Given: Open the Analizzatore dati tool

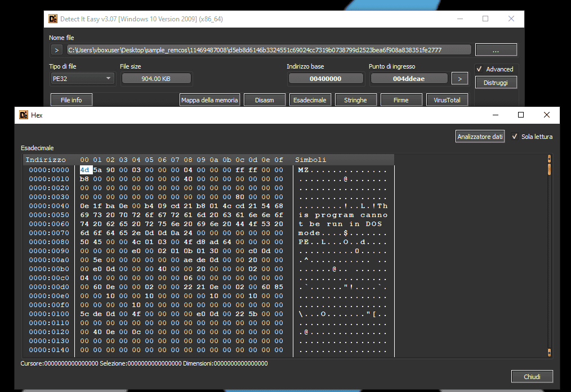Looking at the screenshot, I should coord(480,137).
